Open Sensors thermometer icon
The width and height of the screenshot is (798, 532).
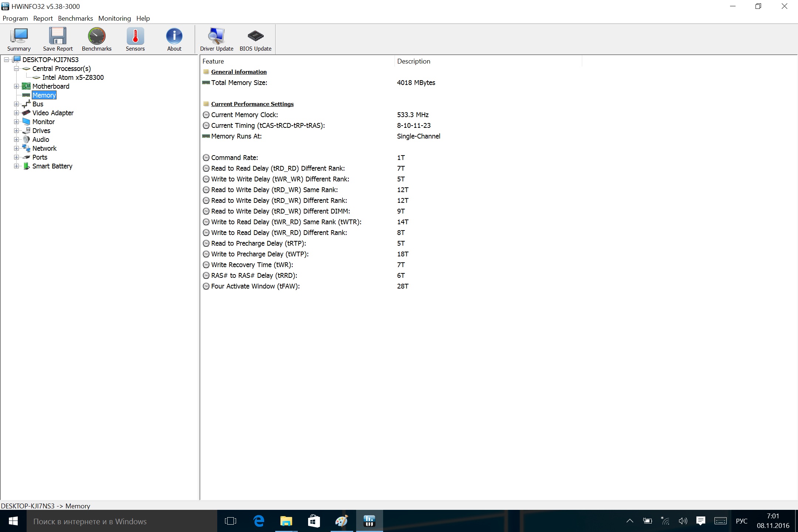coord(135,39)
